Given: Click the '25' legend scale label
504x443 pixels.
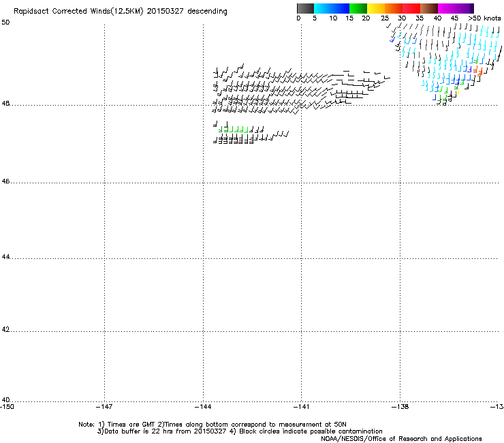Looking at the screenshot, I should pyautogui.click(x=385, y=18).
